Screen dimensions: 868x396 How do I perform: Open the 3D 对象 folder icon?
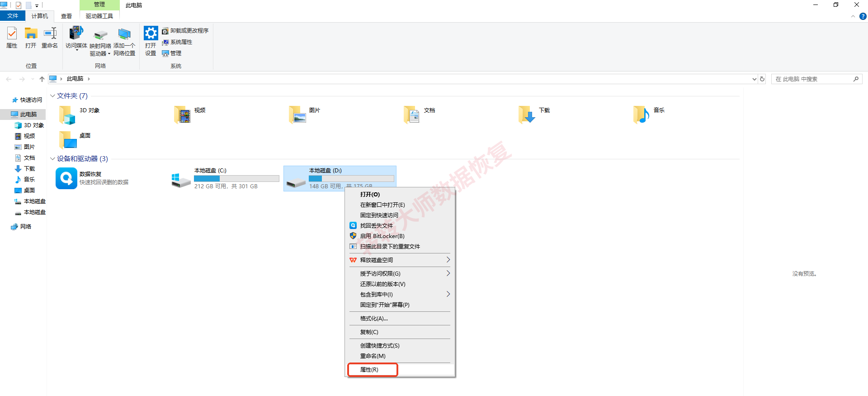67,115
